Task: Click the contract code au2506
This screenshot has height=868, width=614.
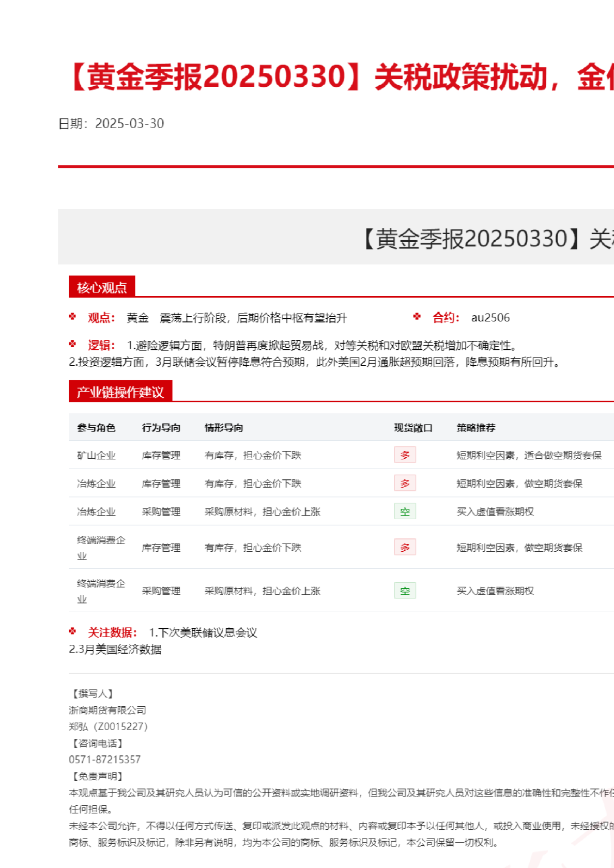Action: coord(490,318)
